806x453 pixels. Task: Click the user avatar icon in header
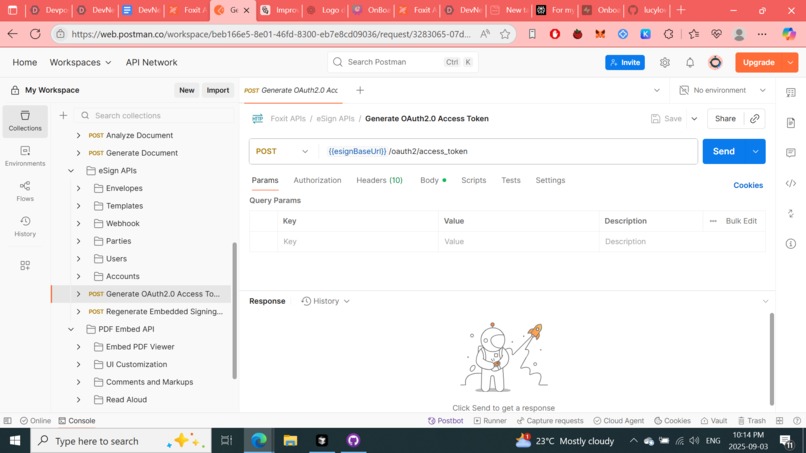[715, 62]
